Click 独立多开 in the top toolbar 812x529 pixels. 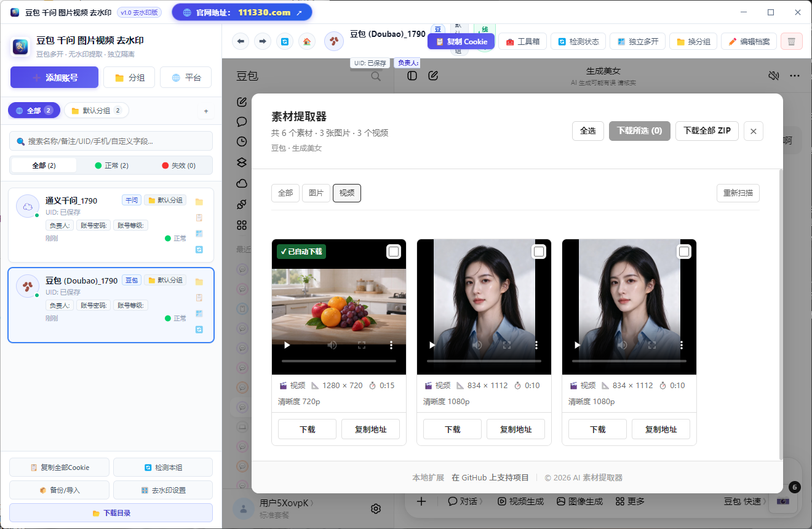[637, 41]
